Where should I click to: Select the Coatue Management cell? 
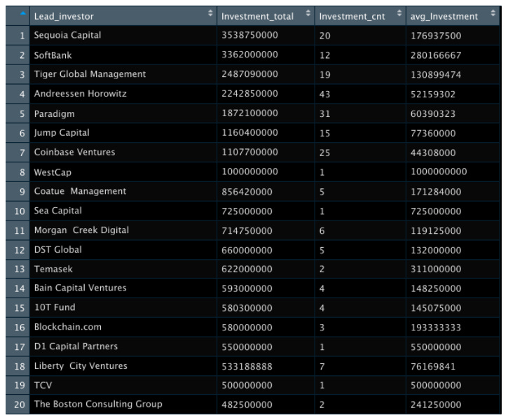click(123, 192)
